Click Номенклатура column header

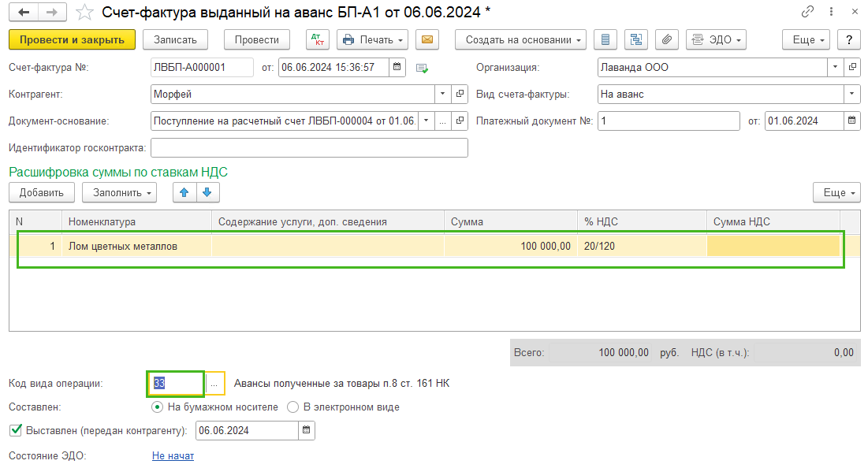[136, 222]
